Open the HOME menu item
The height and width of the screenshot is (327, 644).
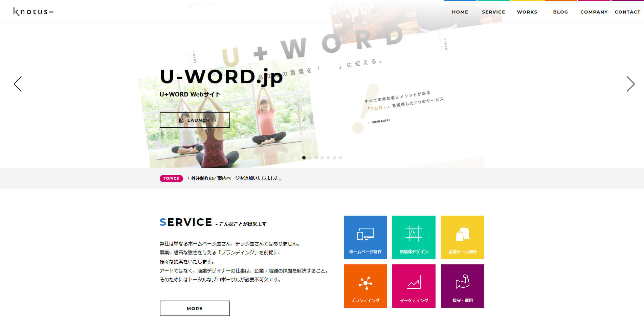(460, 12)
